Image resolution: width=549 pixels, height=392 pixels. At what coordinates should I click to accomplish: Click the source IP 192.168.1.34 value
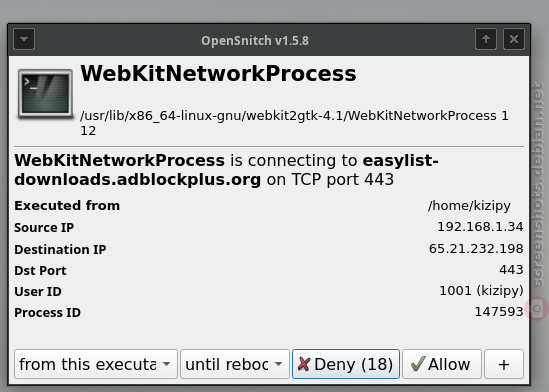point(480,226)
